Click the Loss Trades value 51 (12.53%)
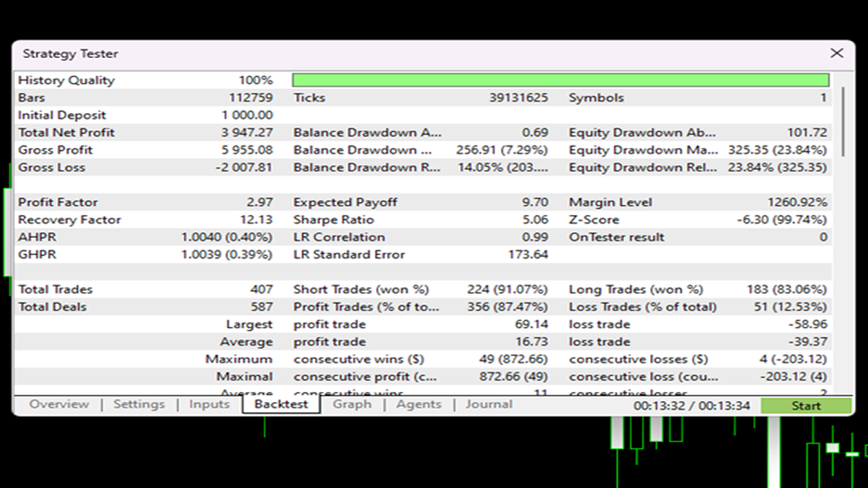 790,307
